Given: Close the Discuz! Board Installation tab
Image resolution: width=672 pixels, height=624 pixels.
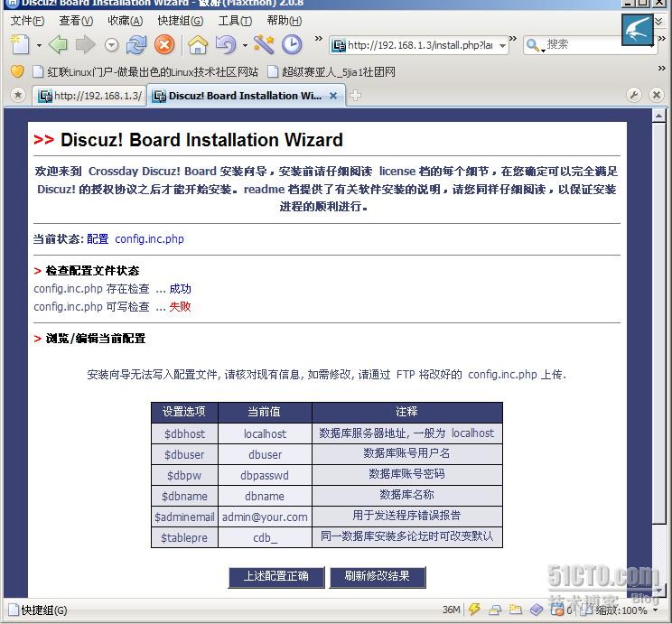Looking at the screenshot, I should click(333, 96).
